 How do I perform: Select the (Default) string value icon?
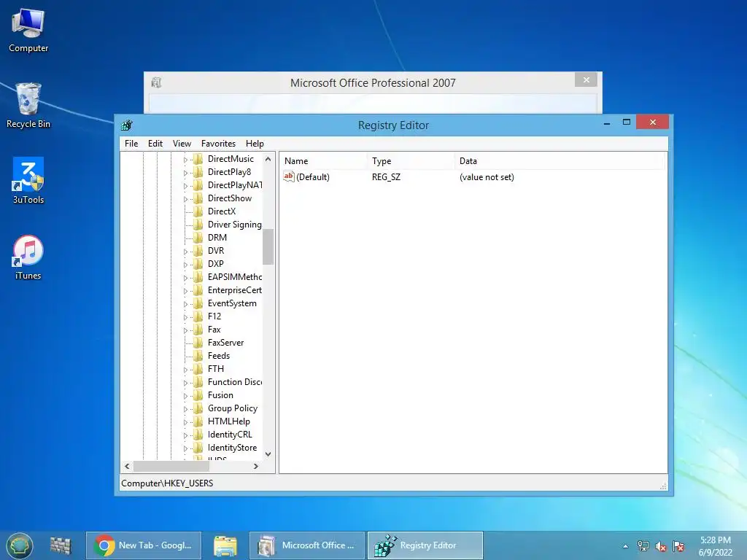[289, 176]
